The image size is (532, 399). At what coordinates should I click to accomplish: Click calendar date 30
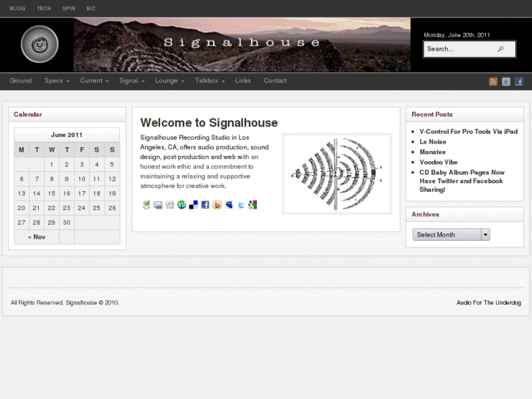point(67,223)
